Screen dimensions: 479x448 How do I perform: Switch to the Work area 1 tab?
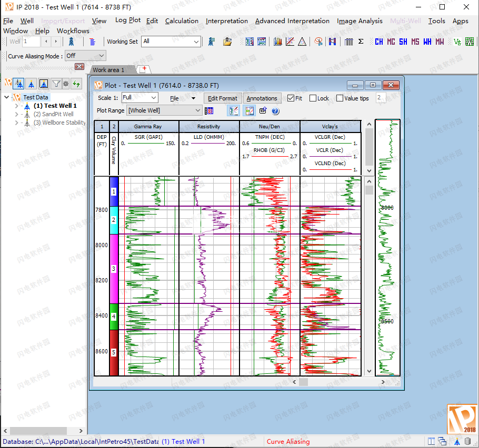point(108,70)
